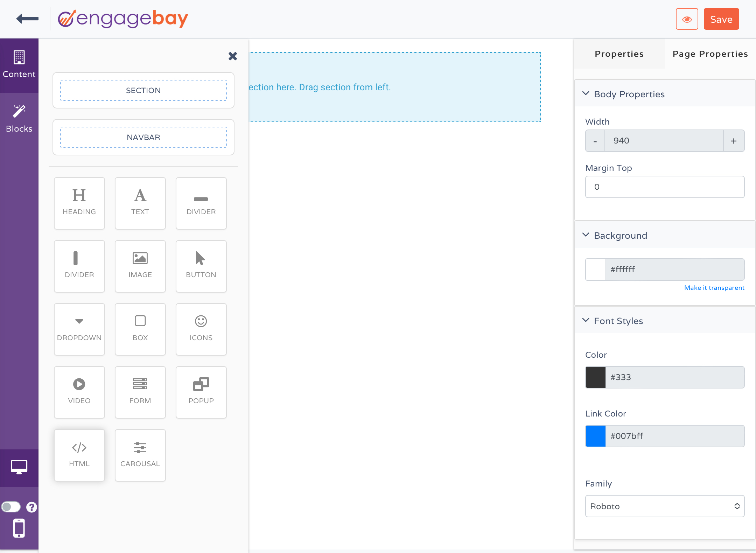756x553 pixels.
Task: Pick the HTML element
Action: pos(79,455)
